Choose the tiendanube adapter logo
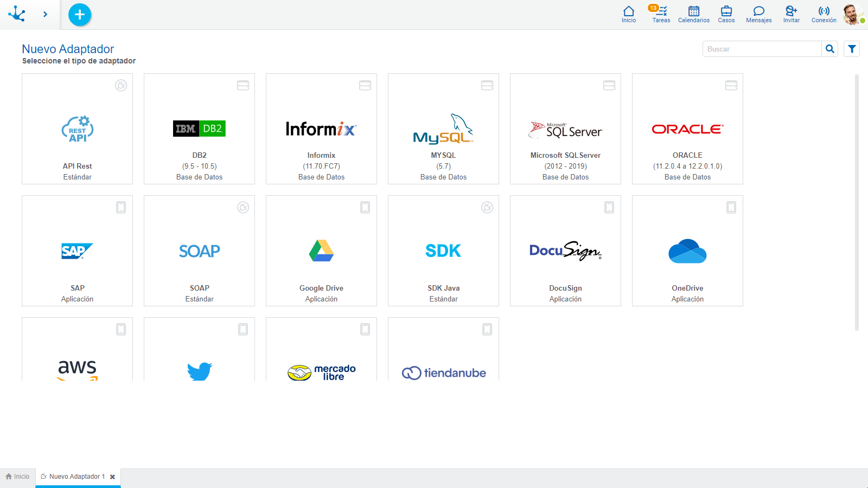The height and width of the screenshot is (488, 868). click(443, 373)
